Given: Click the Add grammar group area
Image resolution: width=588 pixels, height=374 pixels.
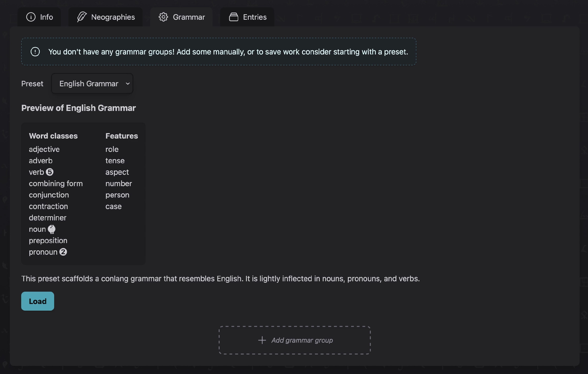Looking at the screenshot, I should click(294, 340).
